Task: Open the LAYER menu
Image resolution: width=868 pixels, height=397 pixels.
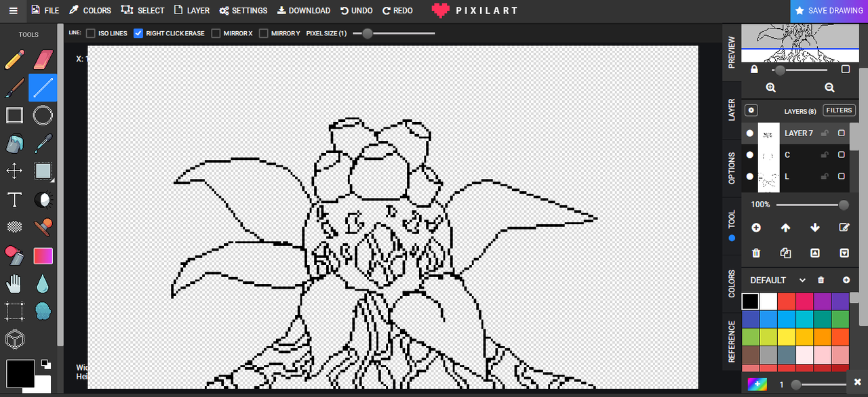Action: click(192, 11)
